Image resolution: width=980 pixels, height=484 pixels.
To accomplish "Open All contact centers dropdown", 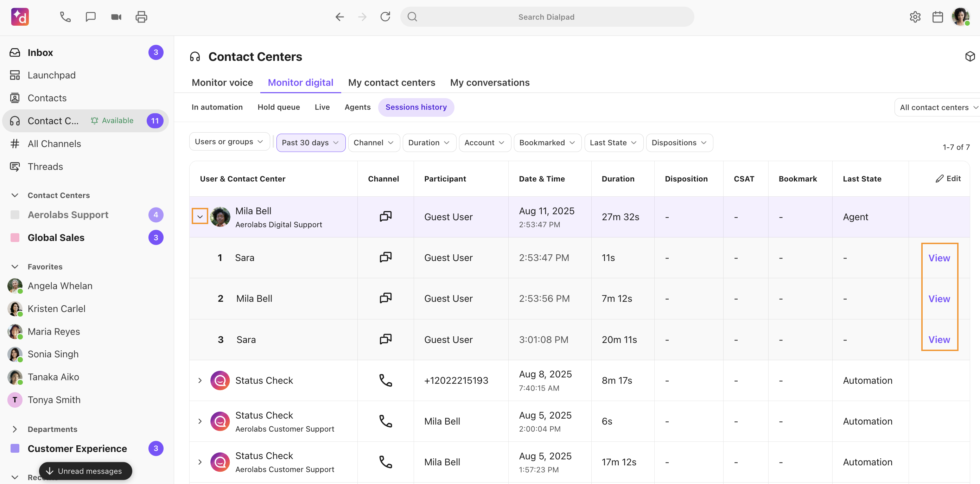I will 937,108.
